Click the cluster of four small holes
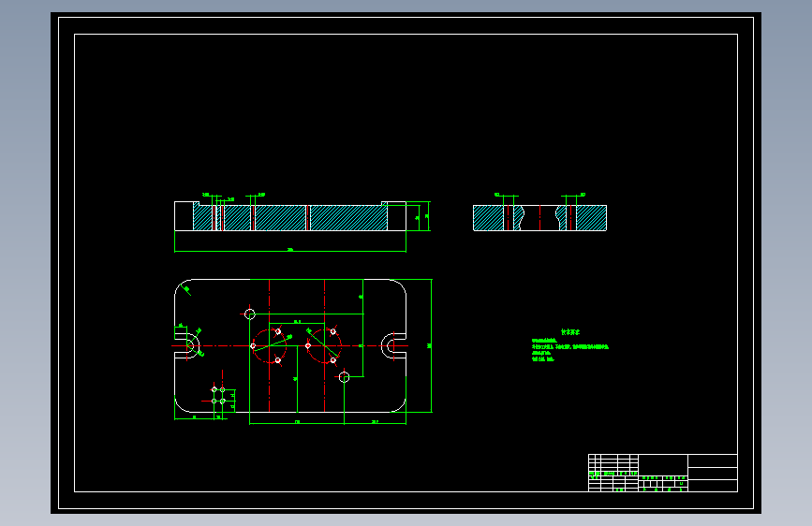Screen dimensions: 812x526 tap(218, 396)
